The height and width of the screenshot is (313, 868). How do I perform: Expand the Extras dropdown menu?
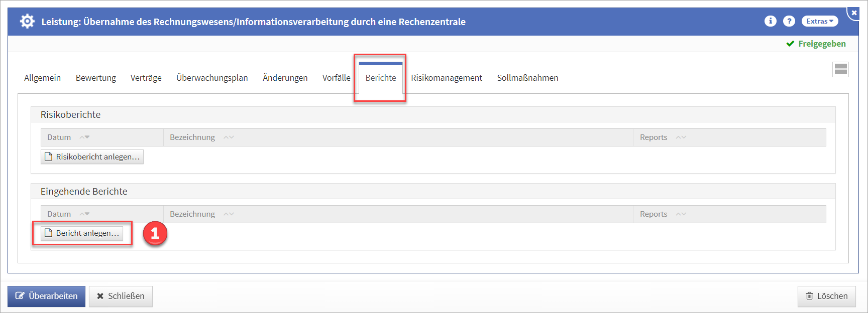[x=820, y=21]
